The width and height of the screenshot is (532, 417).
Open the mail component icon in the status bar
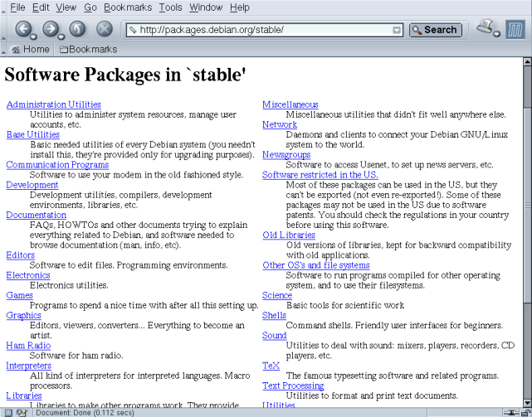coord(22,413)
